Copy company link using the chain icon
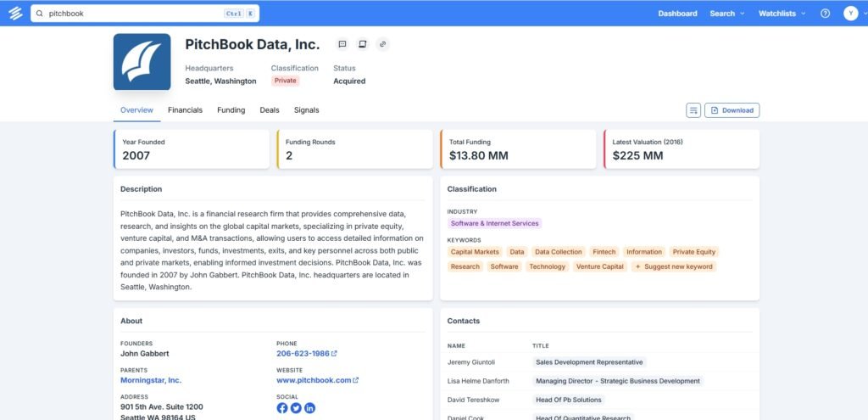The width and height of the screenshot is (868, 420). pos(383,44)
